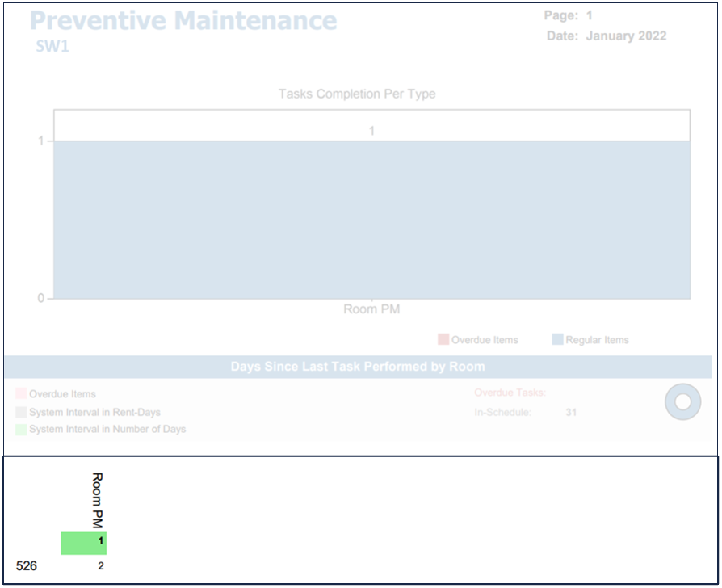Click the SW1 property code subtitle
The width and height of the screenshot is (722, 588).
point(52,47)
